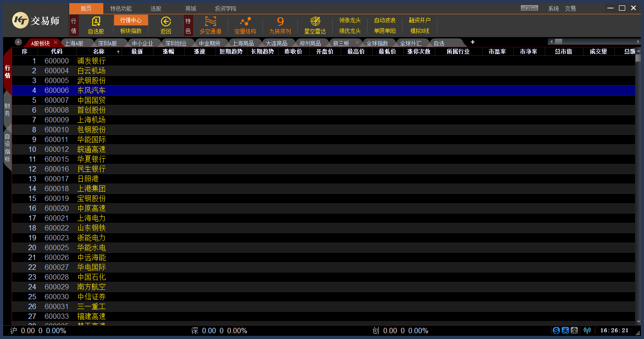Switch to the 自选 tab
Viewport: 644px width, 339px height.
(x=439, y=43)
